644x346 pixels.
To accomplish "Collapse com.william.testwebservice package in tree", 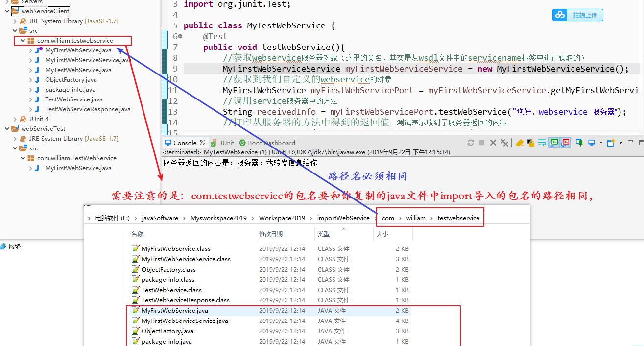I will (x=23, y=41).
